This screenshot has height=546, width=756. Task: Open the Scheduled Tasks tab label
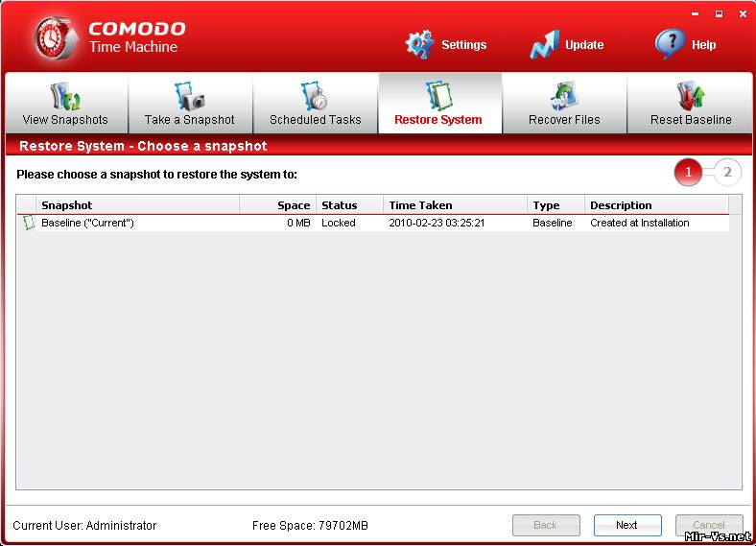click(316, 120)
